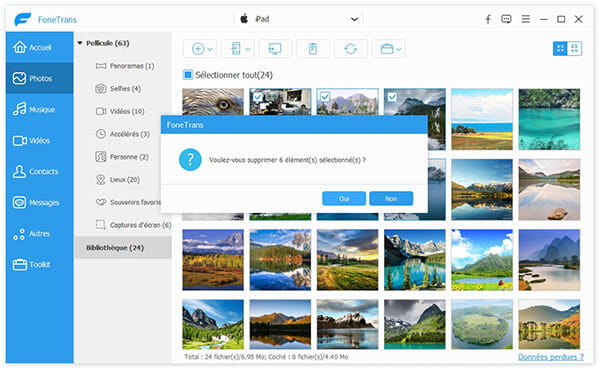This screenshot has height=370, width=600.
Task: Click the FoneTrans logo icon
Action: pos(23,19)
